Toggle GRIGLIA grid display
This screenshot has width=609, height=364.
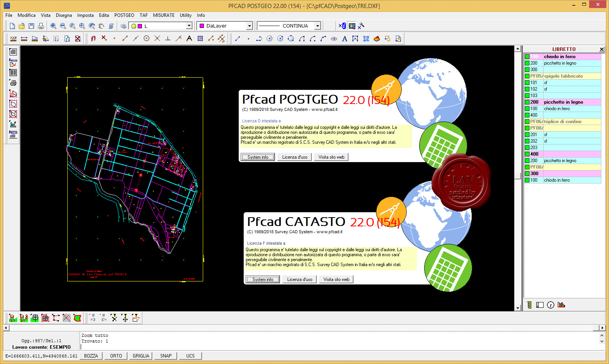[x=141, y=356]
